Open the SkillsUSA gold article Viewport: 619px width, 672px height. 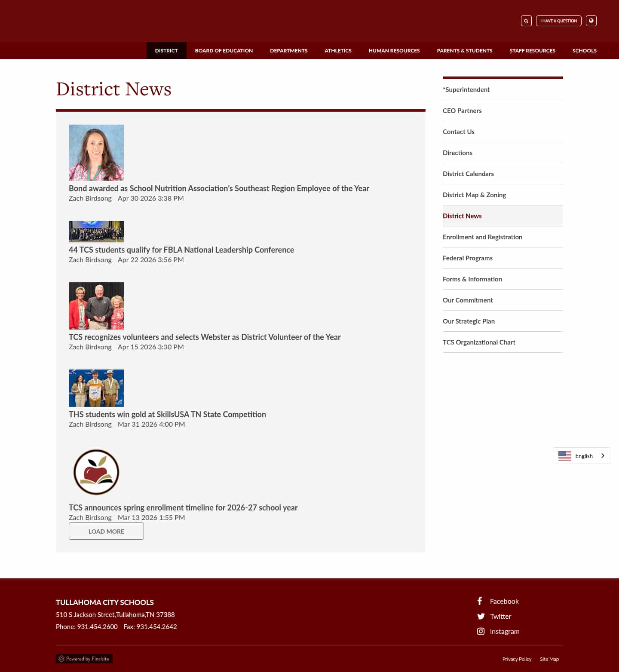pos(167,414)
